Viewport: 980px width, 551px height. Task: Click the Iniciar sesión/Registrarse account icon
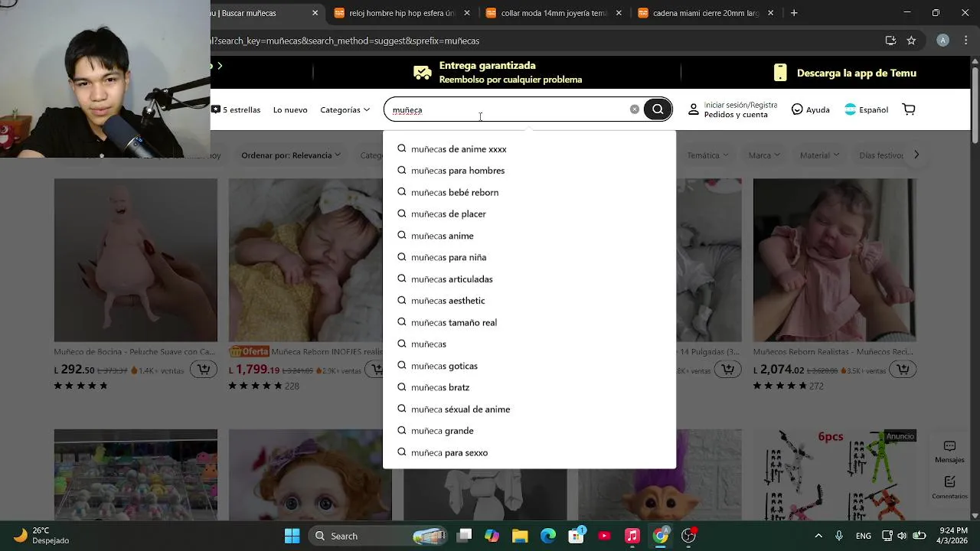click(694, 109)
